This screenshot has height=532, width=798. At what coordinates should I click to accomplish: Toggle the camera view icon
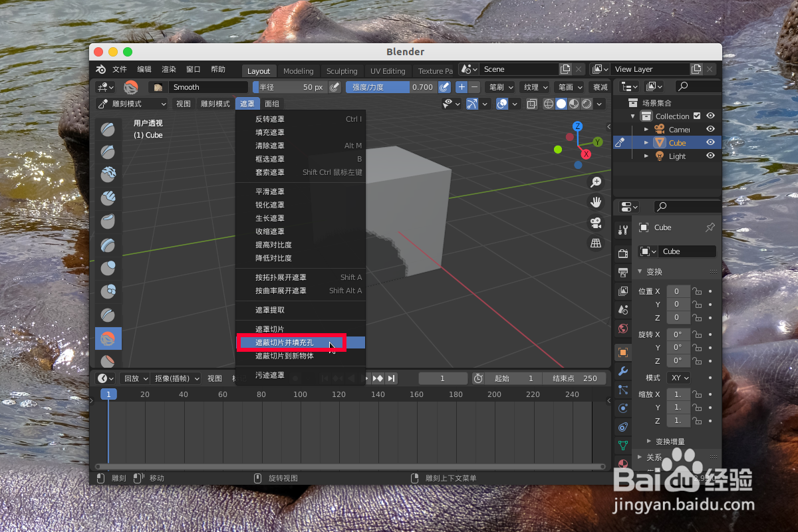click(596, 222)
